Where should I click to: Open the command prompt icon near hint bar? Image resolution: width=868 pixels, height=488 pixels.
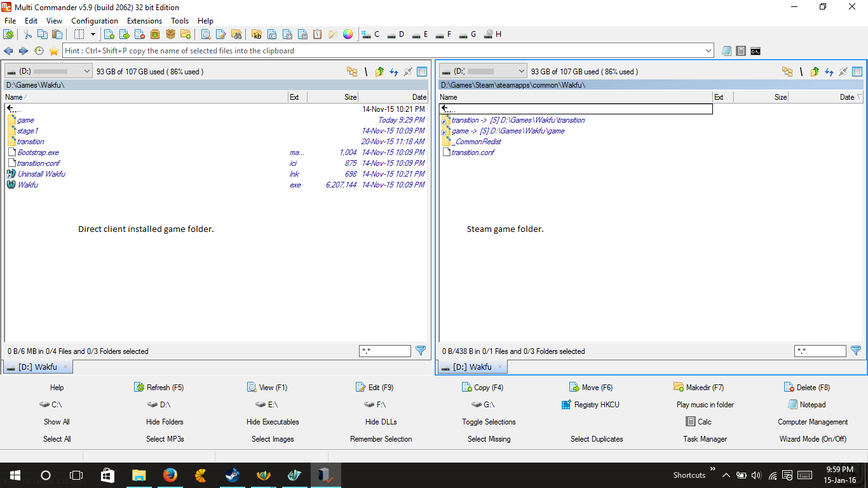(756, 51)
